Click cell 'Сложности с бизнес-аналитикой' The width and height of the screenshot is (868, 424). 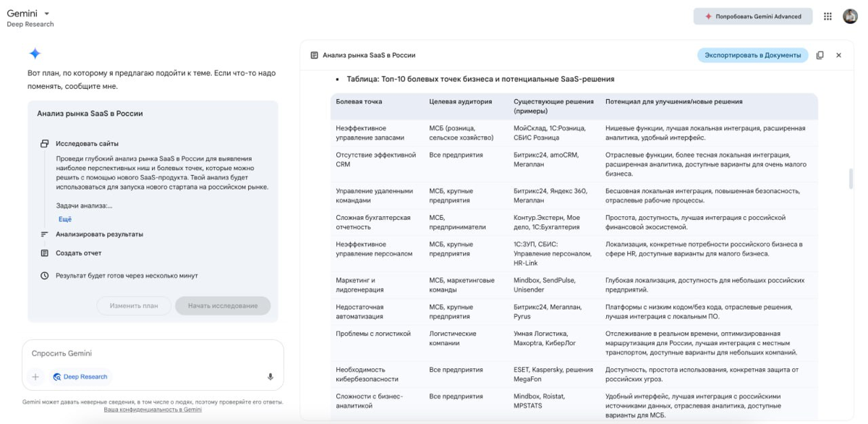369,401
